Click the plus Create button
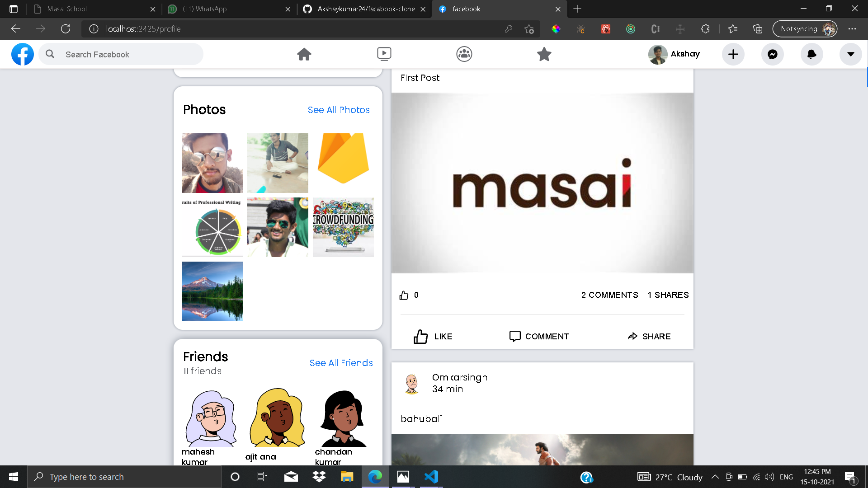This screenshot has width=868, height=488. click(733, 54)
